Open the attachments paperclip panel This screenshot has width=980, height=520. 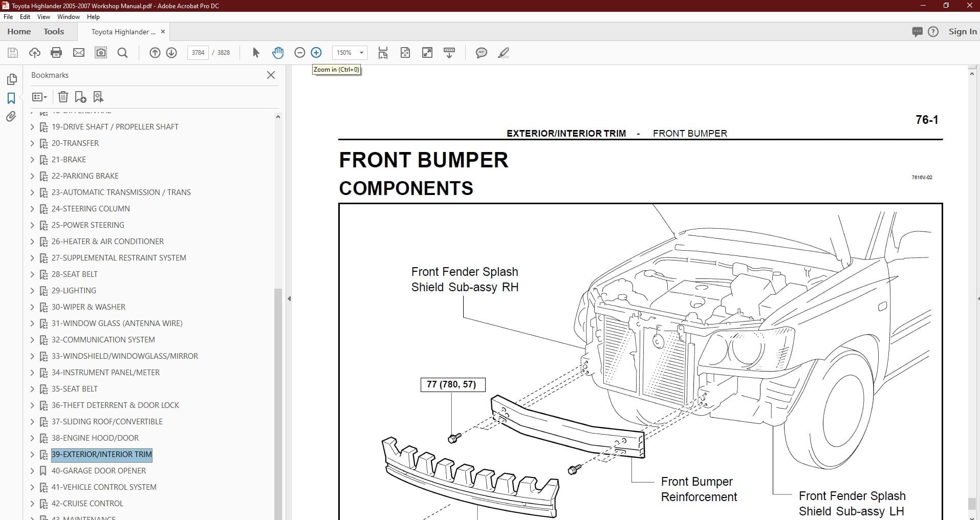click(x=11, y=117)
